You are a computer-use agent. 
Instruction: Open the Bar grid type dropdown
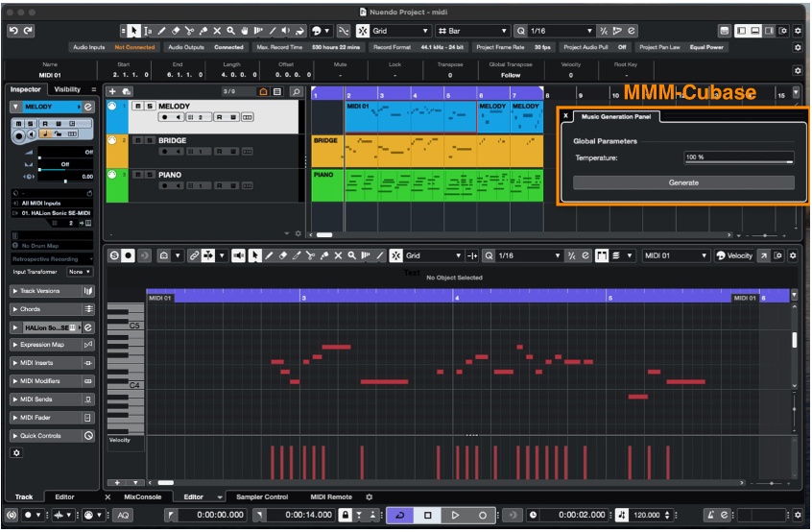click(x=471, y=31)
